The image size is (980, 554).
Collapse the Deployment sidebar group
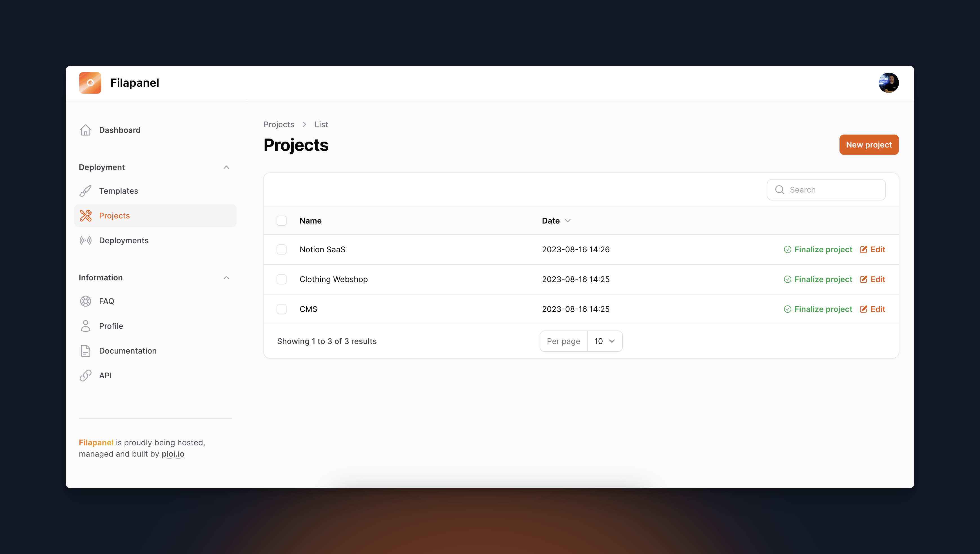tap(226, 167)
